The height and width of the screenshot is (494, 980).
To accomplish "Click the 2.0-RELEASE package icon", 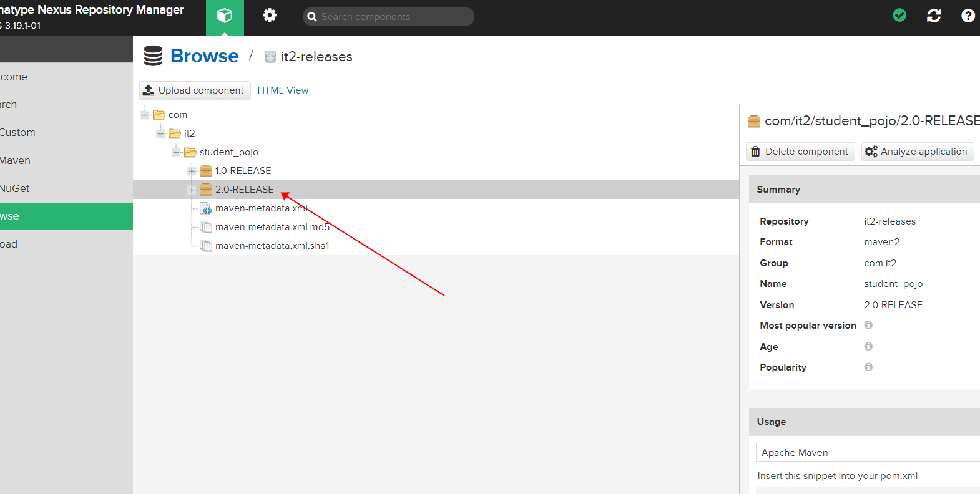I will point(206,190).
